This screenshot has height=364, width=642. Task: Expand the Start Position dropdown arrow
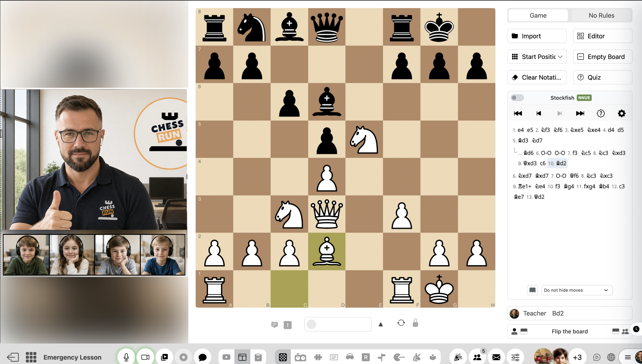tap(560, 57)
